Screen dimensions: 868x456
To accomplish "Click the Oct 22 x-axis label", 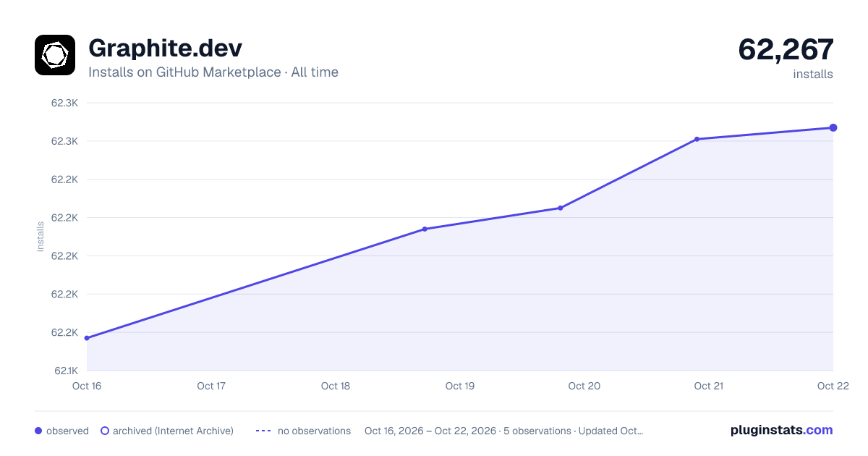I will 832,386.
